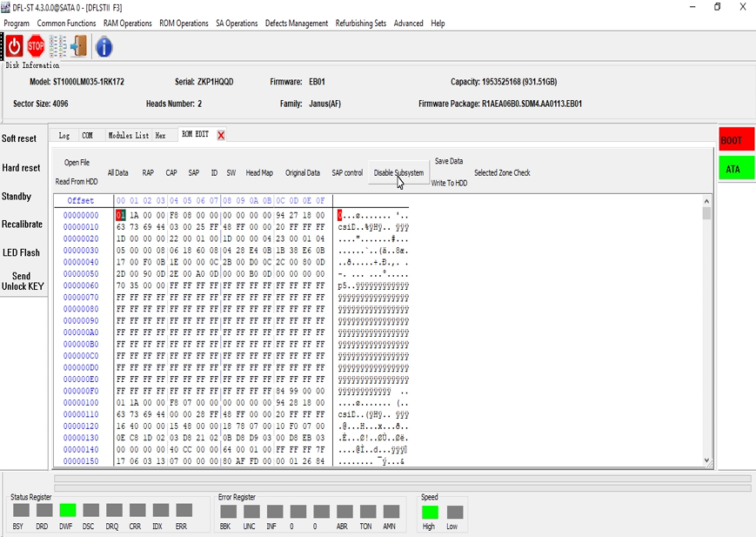Click the power button toolbar icon

point(13,46)
